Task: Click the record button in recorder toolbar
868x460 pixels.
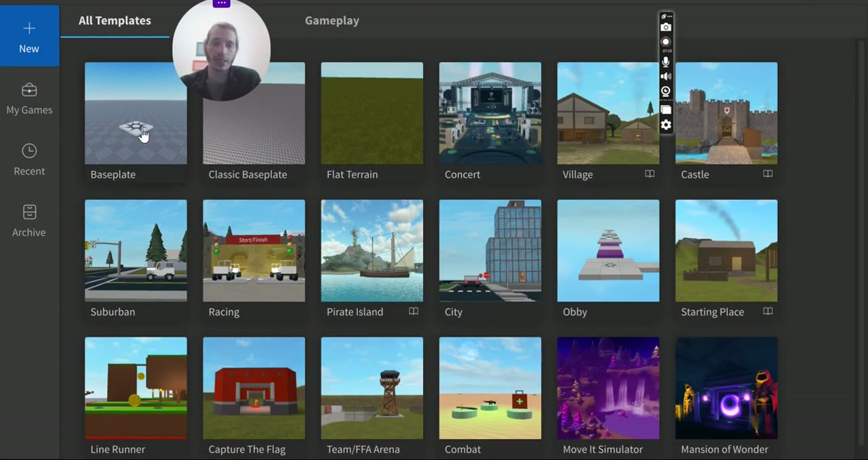Action: point(666,41)
